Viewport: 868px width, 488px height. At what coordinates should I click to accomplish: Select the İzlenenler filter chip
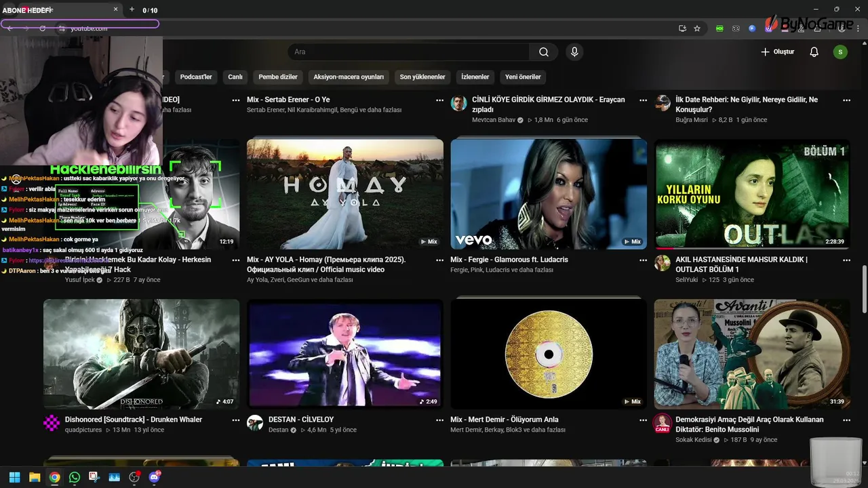[x=475, y=77]
